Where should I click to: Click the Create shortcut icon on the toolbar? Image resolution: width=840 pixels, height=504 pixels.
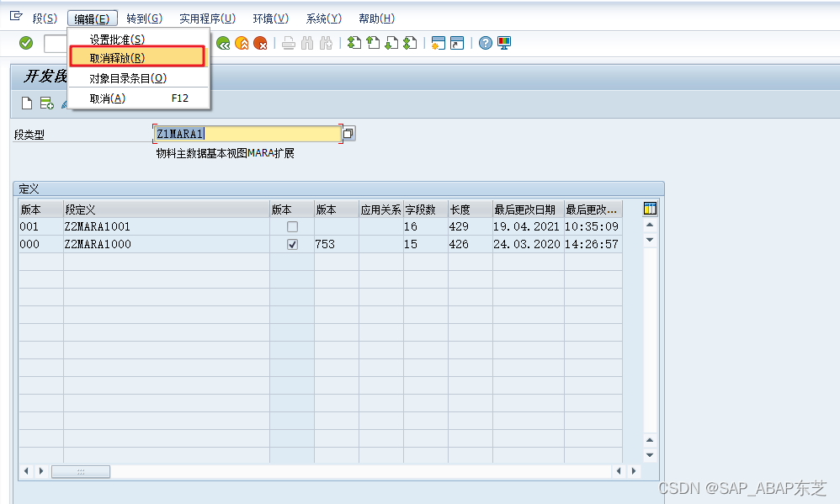pyautogui.click(x=456, y=43)
